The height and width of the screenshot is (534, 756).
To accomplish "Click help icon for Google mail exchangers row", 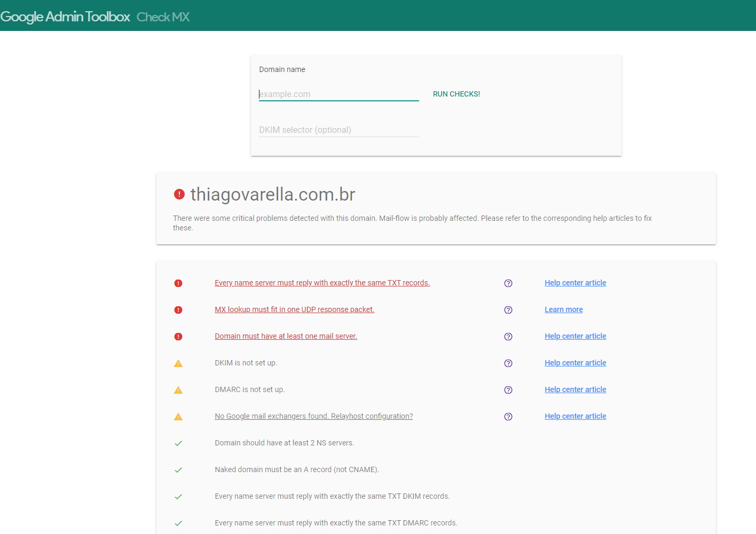I will point(508,417).
